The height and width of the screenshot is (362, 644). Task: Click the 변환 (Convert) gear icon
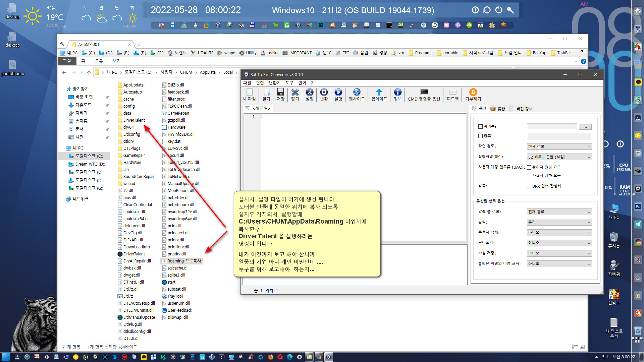coord(324,95)
